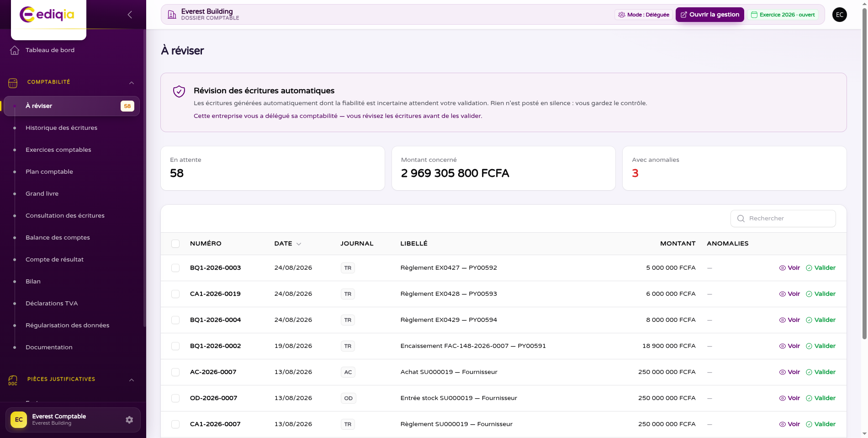Click the Numéro column header
Image resolution: width=868 pixels, height=438 pixels.
click(x=206, y=244)
